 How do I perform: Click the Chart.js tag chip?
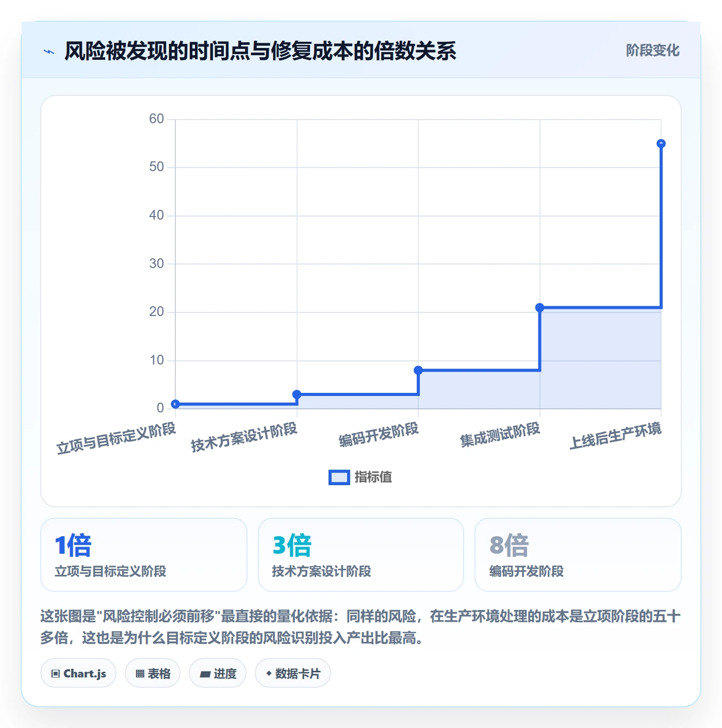(x=78, y=673)
